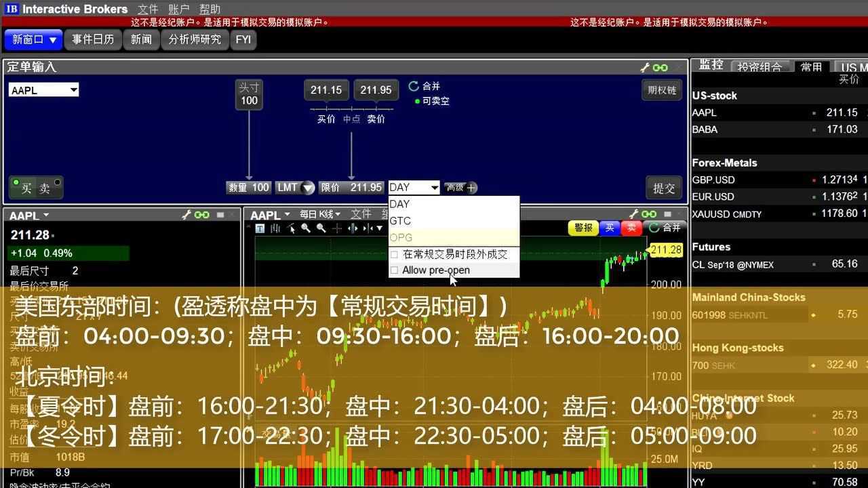868x488 pixels.
Task: Select pointer arrow tool in chart toolbar
Action: point(291,228)
